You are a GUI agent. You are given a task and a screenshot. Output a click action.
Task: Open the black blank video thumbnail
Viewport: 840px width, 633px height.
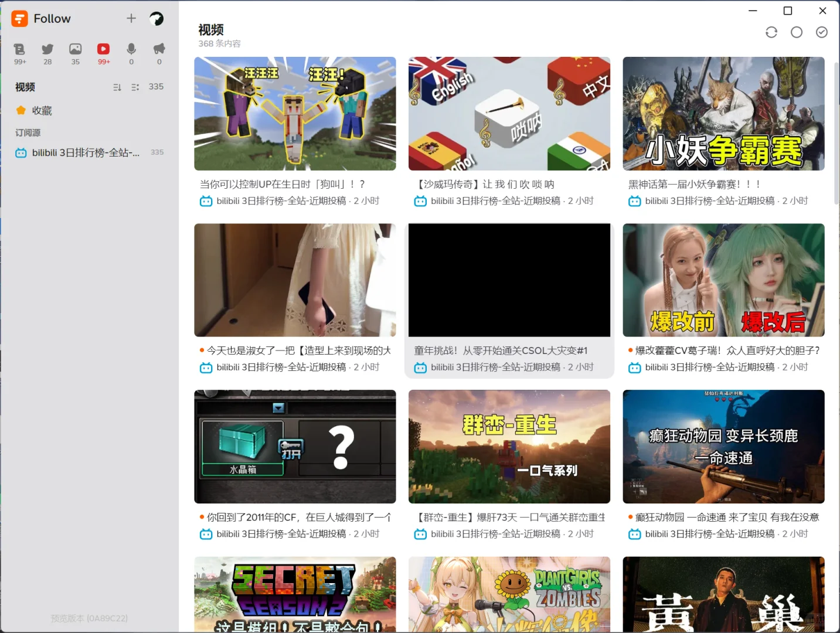(509, 280)
